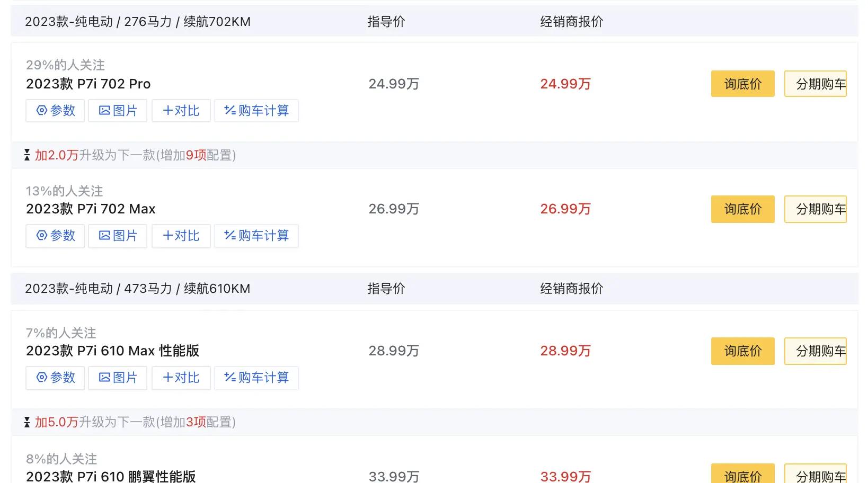View 图片 for P7i 610 Max 性能版
Image resolution: width=868 pixels, height=483 pixels.
[x=118, y=378]
